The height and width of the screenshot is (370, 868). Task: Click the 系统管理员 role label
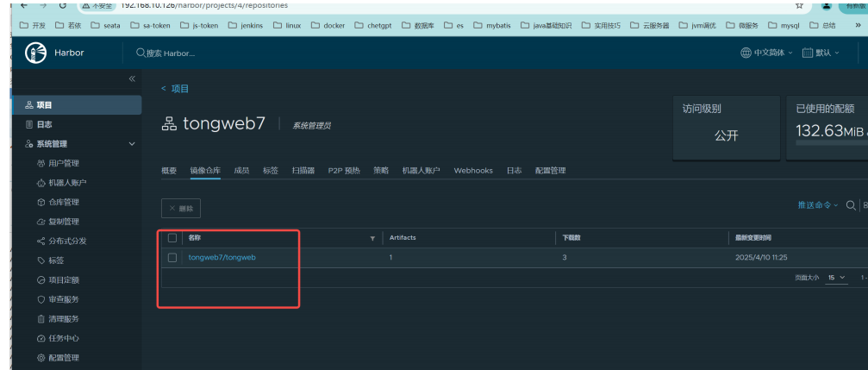(312, 126)
